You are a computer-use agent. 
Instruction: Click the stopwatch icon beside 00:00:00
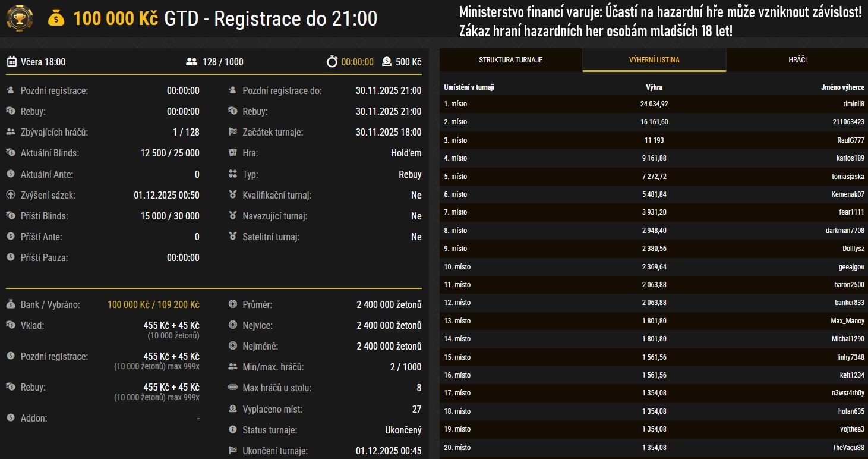332,62
